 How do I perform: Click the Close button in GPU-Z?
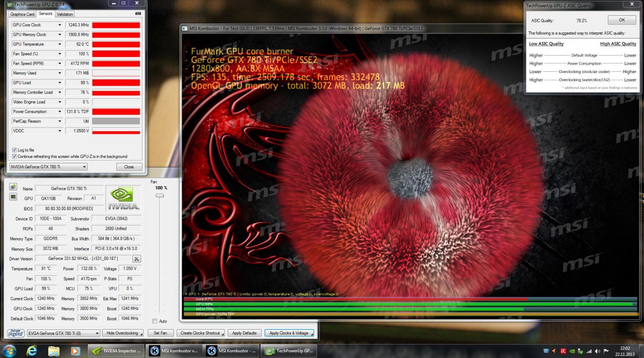[x=129, y=167]
